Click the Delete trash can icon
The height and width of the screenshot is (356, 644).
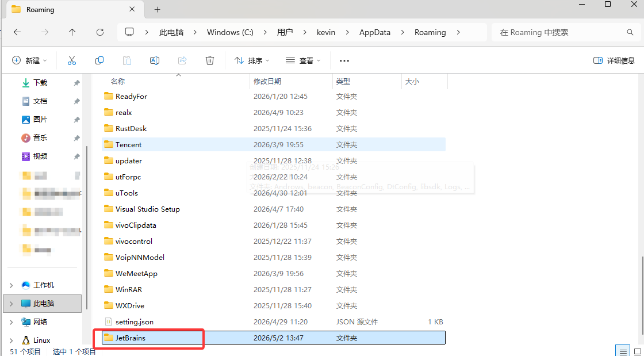210,61
